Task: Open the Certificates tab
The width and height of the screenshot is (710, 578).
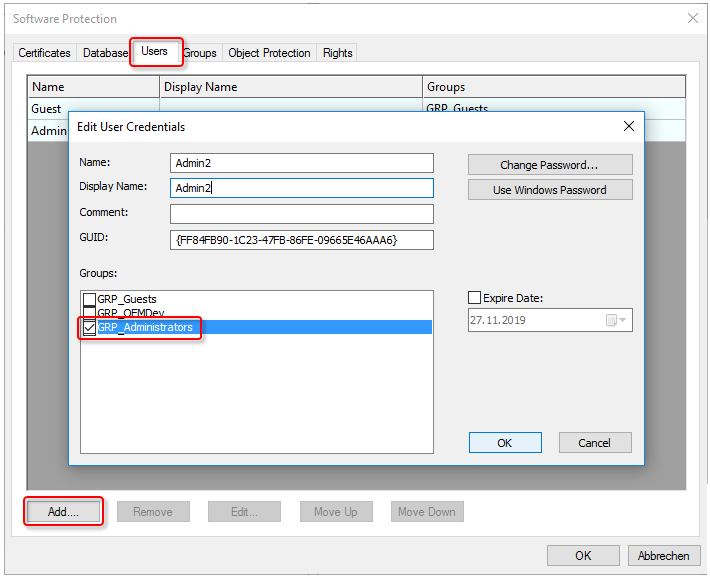Action: coord(44,53)
